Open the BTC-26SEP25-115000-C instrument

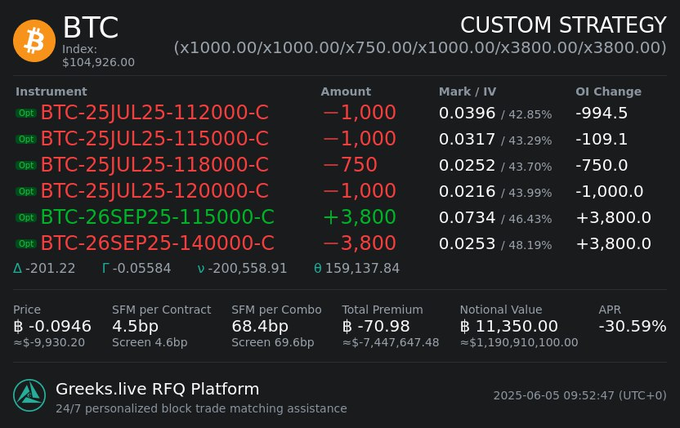point(157,217)
